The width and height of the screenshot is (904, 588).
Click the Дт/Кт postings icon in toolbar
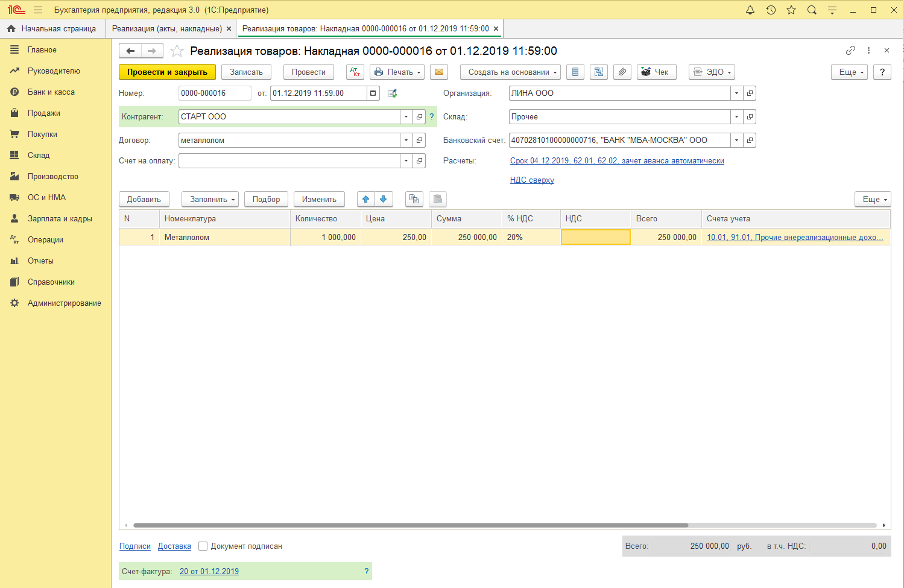[355, 72]
